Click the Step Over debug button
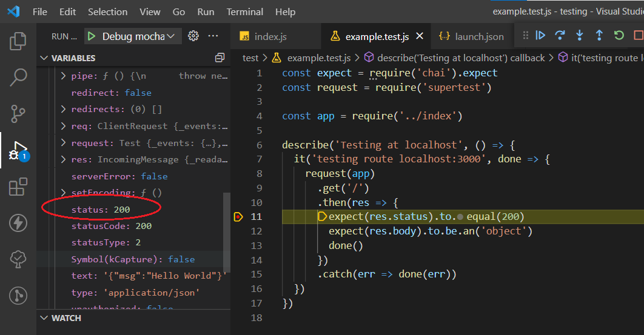The width and height of the screenshot is (644, 335). coord(560,36)
